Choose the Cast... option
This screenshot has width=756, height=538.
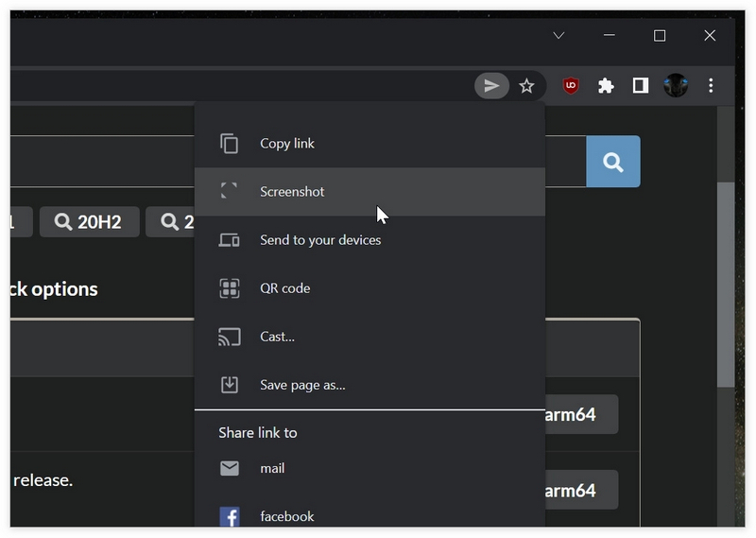pyautogui.click(x=369, y=337)
